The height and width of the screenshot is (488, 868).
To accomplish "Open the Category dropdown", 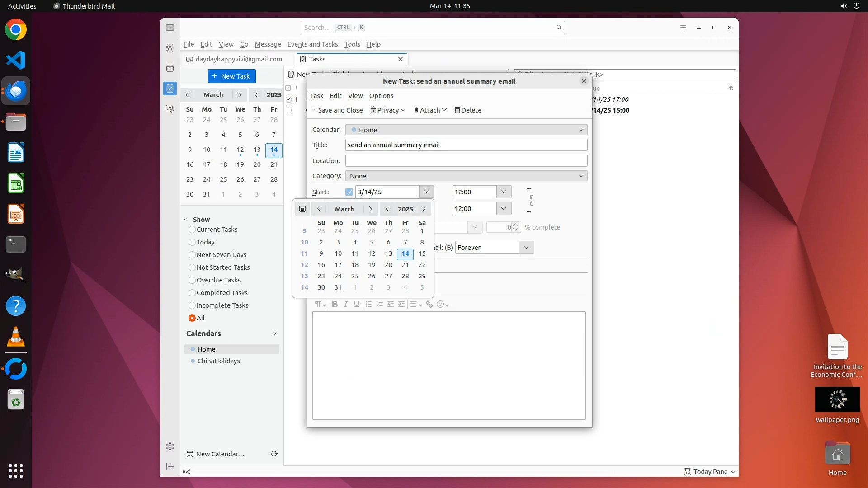I will (466, 176).
